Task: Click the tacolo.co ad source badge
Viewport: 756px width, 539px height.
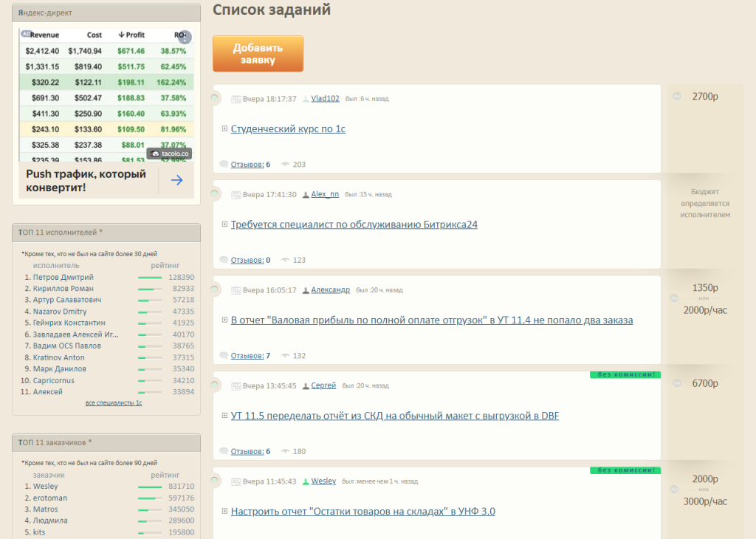Action: 169,154
